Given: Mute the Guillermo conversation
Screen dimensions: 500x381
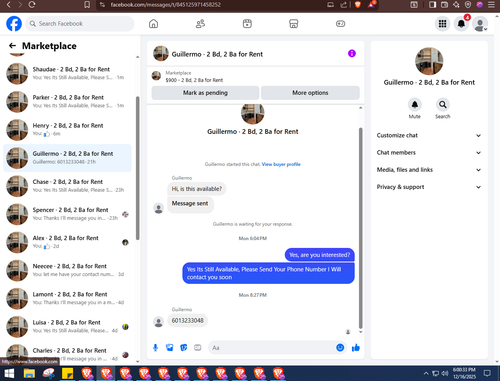Looking at the screenshot, I should tap(415, 105).
